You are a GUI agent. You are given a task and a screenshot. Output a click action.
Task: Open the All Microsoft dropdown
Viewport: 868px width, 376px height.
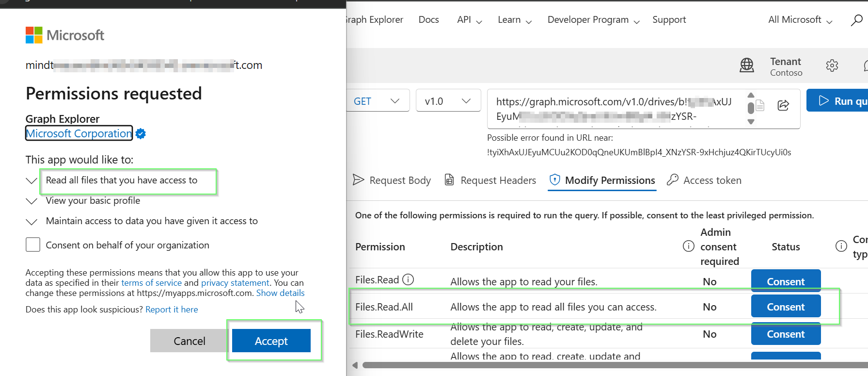(x=800, y=20)
